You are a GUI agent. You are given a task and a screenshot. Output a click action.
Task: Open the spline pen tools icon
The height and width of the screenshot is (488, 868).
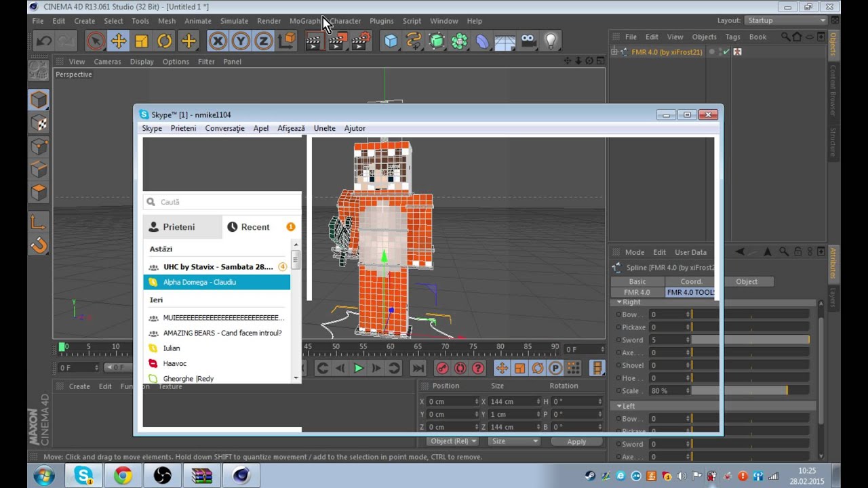coord(414,41)
